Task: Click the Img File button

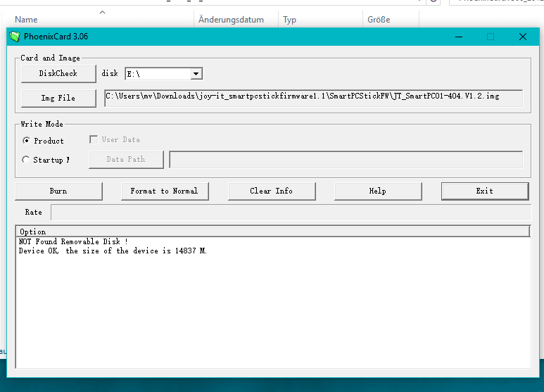Action: [58, 98]
